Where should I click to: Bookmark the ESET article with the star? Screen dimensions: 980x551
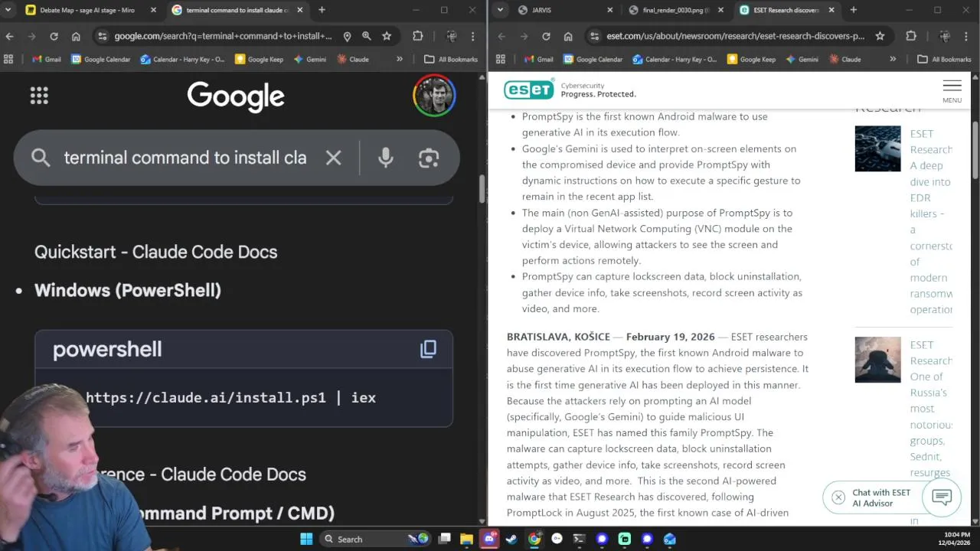[880, 36]
